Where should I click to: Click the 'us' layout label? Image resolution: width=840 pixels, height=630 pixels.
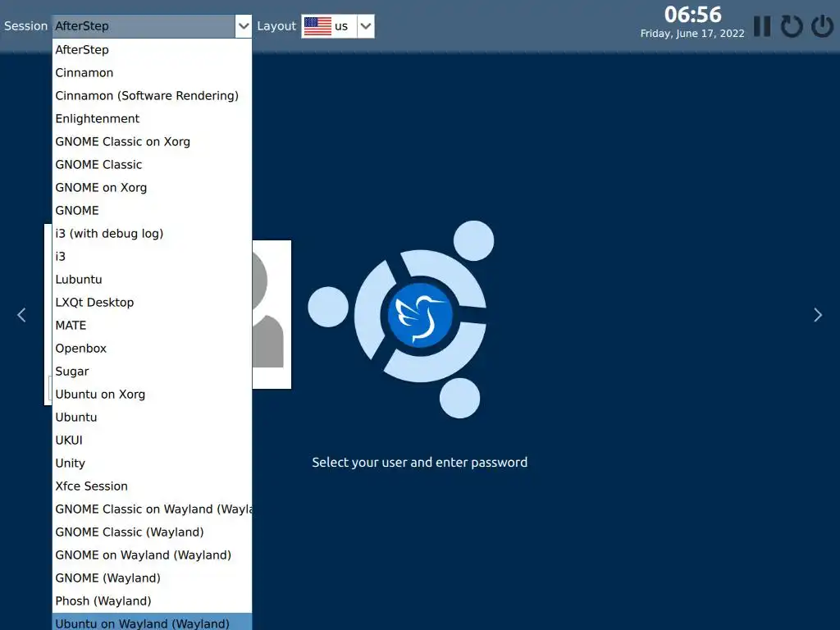(x=341, y=26)
